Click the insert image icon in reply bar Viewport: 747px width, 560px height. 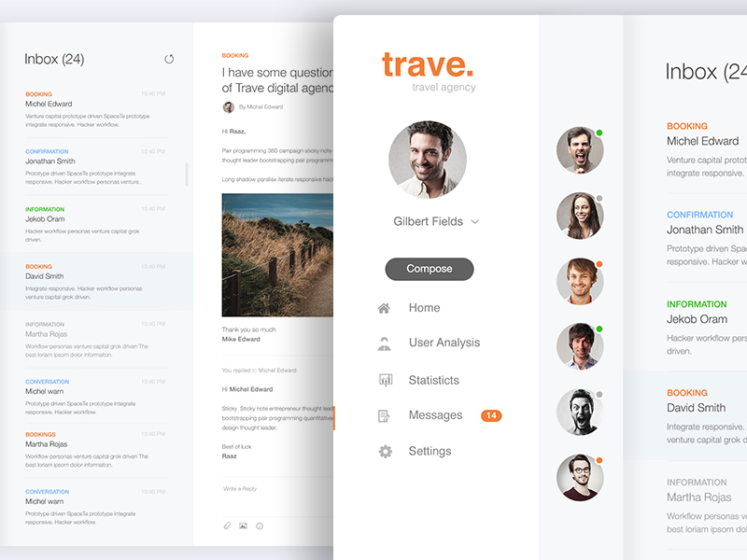point(243,526)
